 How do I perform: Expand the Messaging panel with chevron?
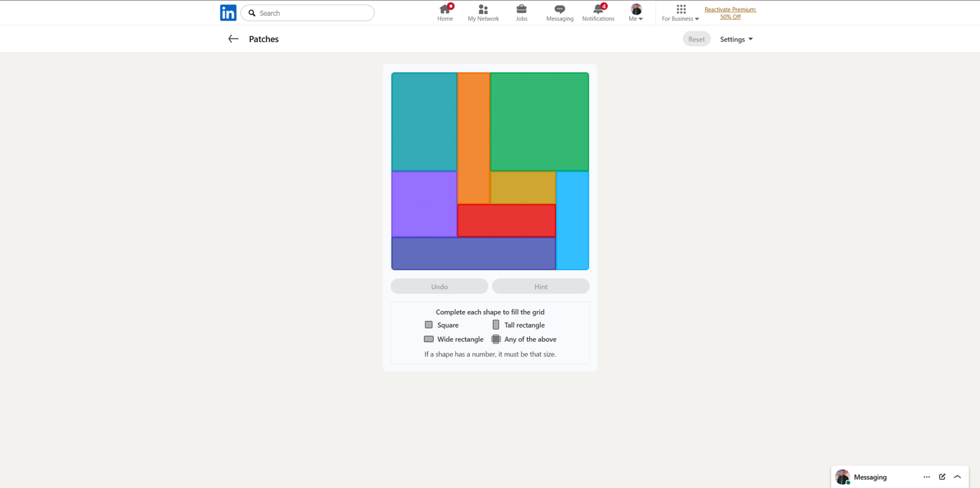pyautogui.click(x=957, y=477)
